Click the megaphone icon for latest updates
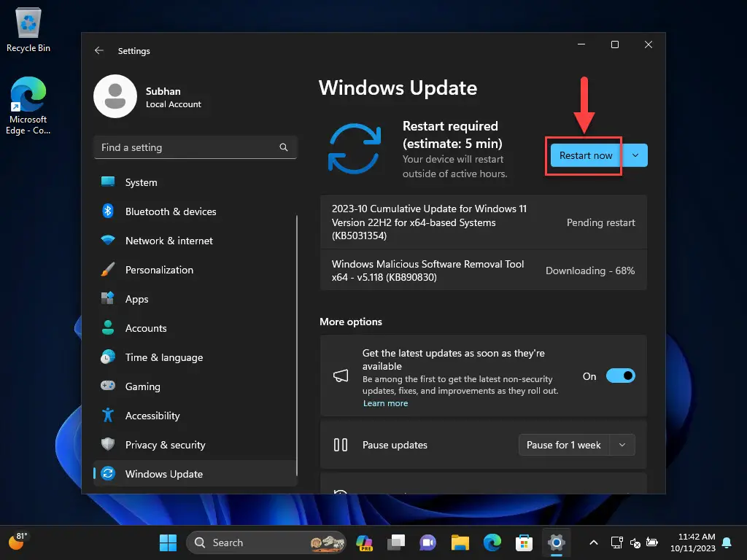Viewport: 747px width, 560px height. (x=341, y=376)
